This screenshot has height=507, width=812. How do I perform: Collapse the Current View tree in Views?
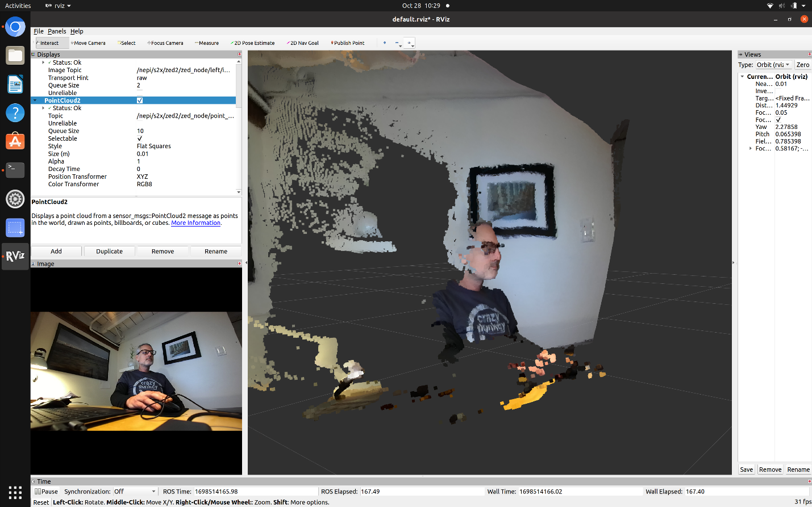coord(743,76)
